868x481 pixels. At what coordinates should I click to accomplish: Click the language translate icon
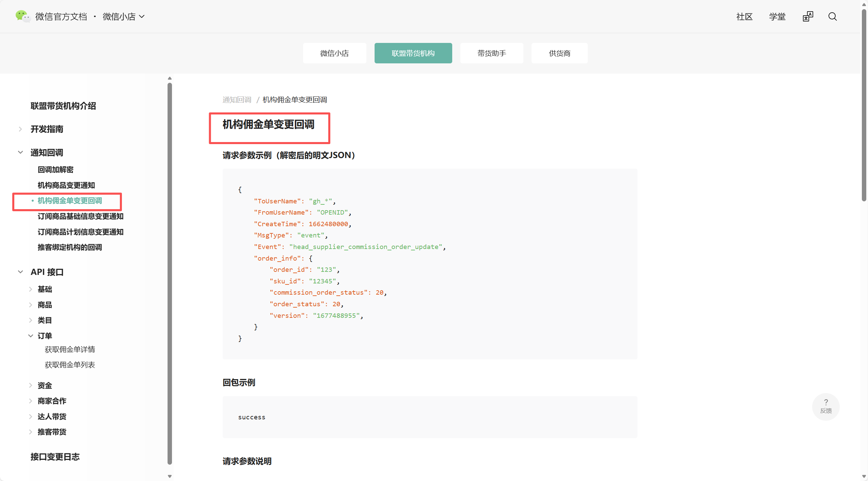point(807,16)
